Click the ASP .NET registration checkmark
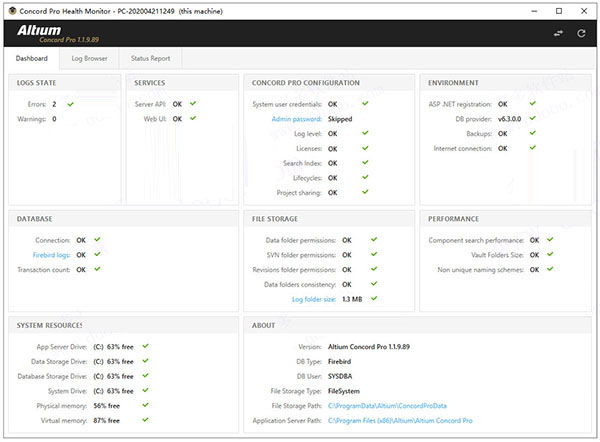 click(x=533, y=103)
